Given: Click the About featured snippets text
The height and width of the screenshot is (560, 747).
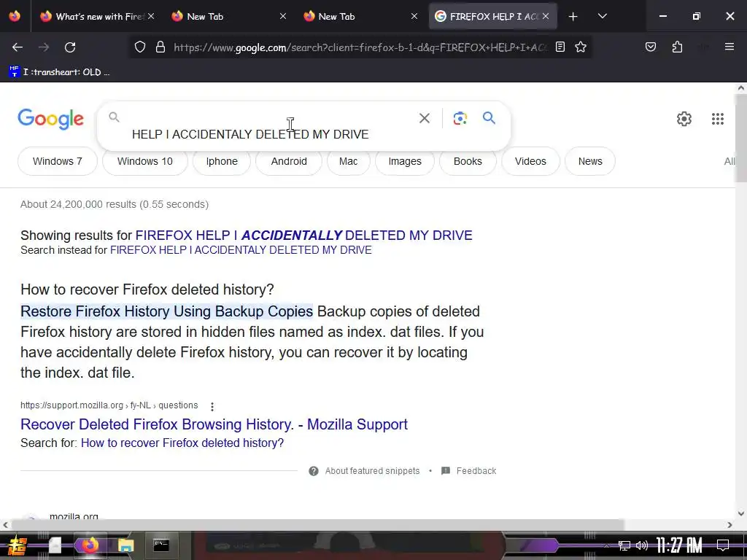Looking at the screenshot, I should (372, 471).
